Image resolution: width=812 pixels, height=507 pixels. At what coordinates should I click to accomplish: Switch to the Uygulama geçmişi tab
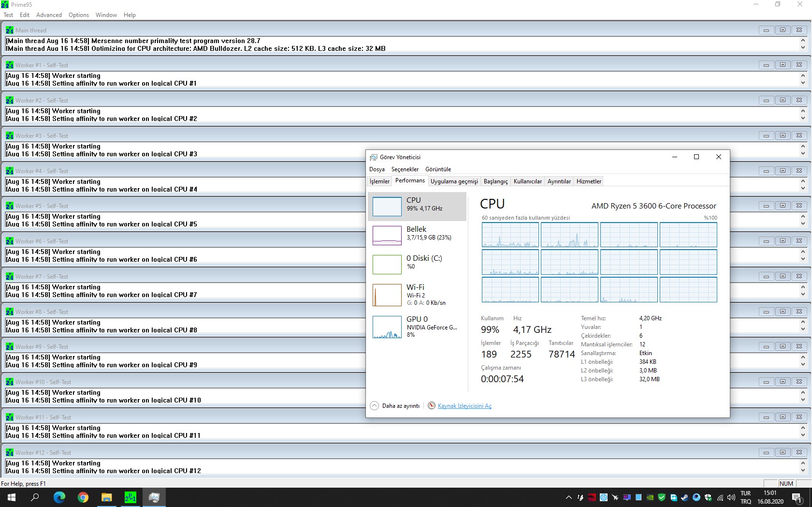pos(454,181)
